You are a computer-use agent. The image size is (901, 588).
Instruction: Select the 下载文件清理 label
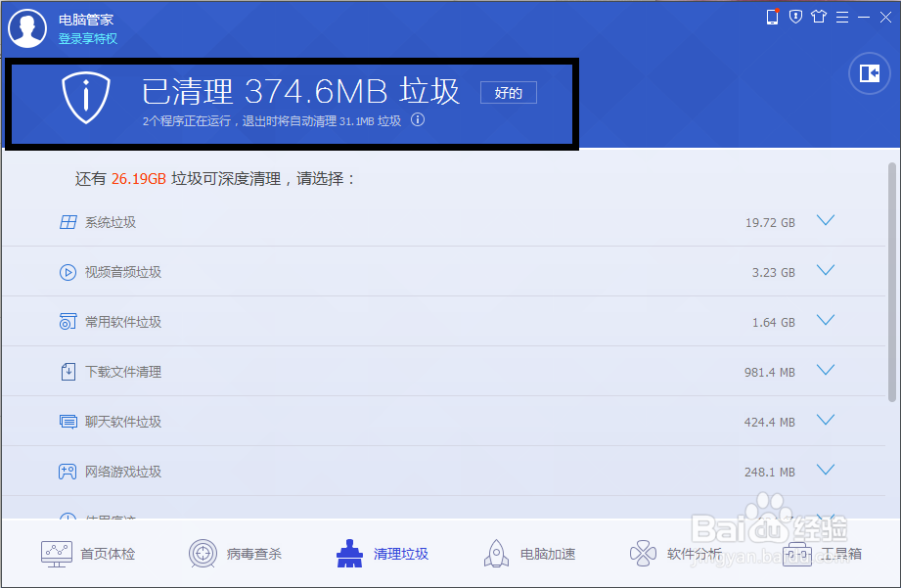tap(123, 372)
